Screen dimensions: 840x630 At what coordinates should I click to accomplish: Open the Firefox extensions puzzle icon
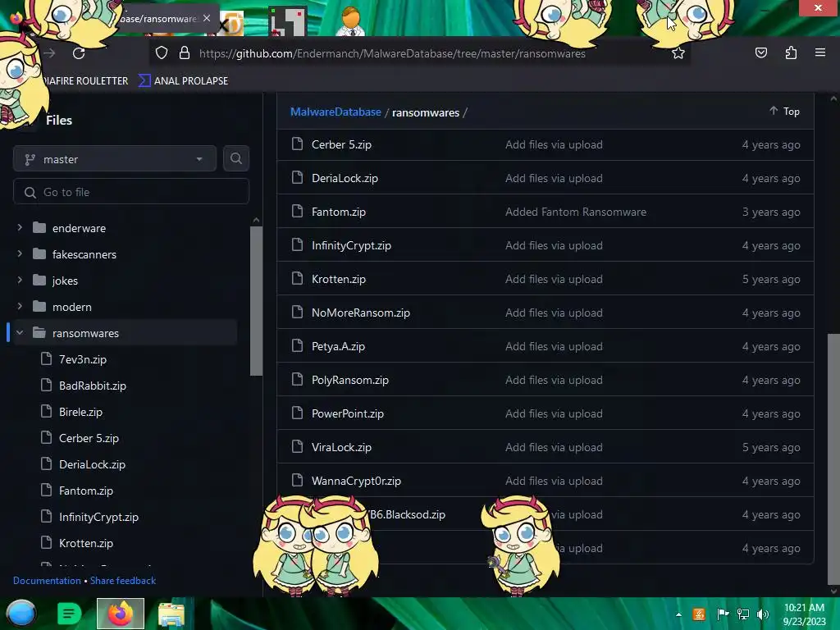point(791,53)
